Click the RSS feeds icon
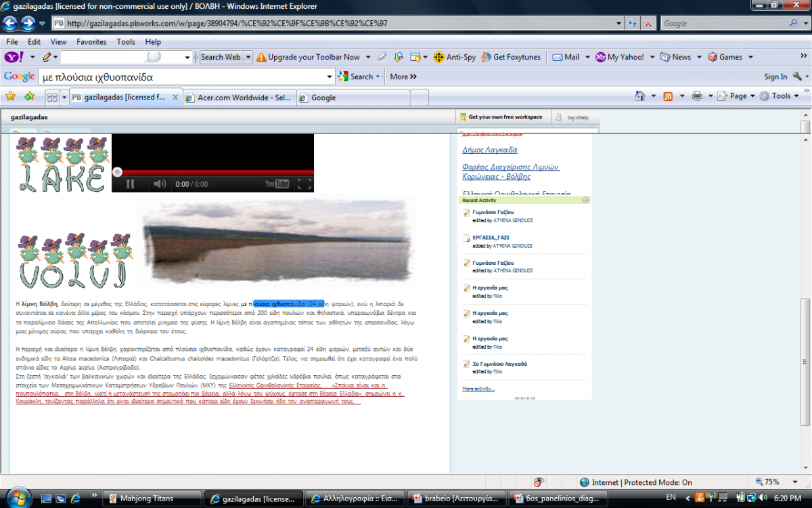 [668, 96]
